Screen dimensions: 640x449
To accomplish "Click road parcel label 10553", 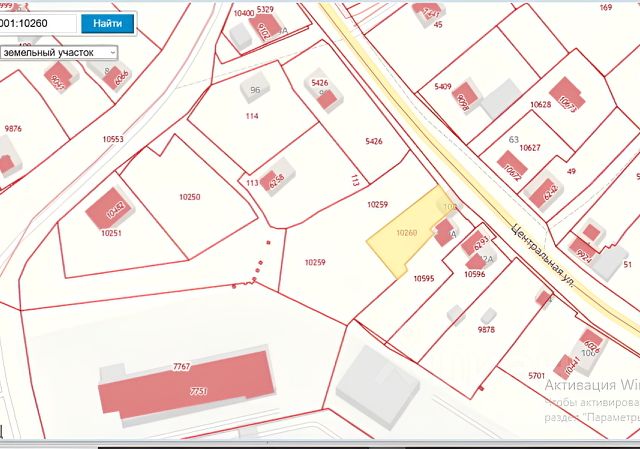I will click(113, 139).
